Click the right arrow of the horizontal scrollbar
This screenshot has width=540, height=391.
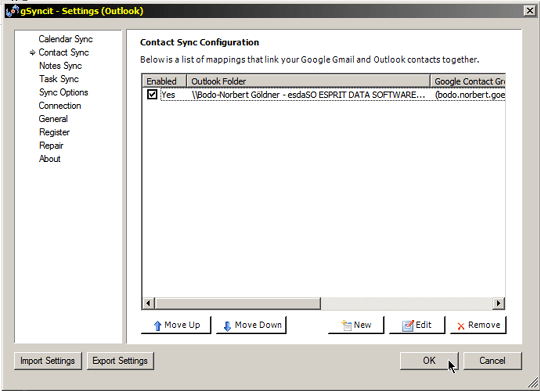498,303
